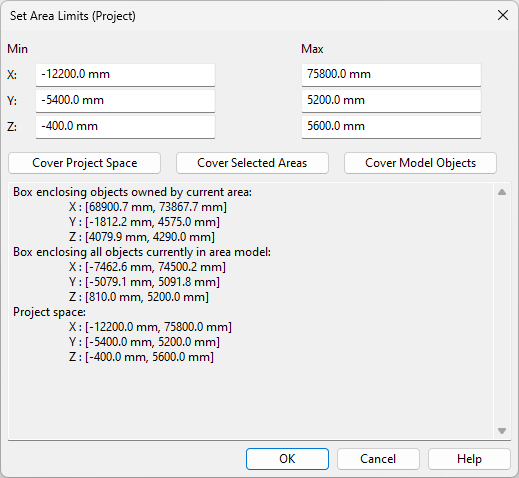Screen dimensions: 519x478
Task: Click the 'Box enclosing all objects currently in area model' line
Action: 142,252
